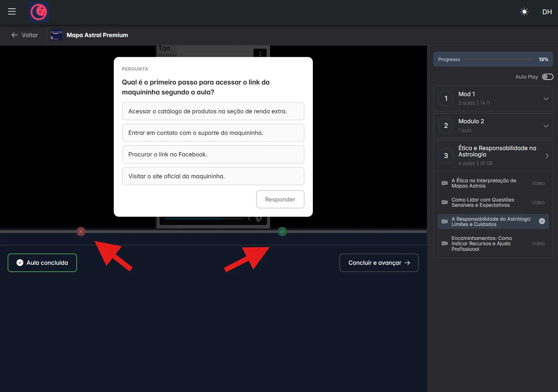Select answer Acessar o catálogo de produtos

point(213,111)
